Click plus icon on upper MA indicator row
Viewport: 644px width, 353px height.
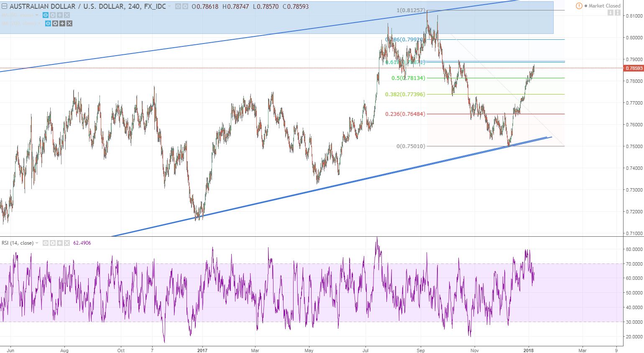(x=60, y=15)
